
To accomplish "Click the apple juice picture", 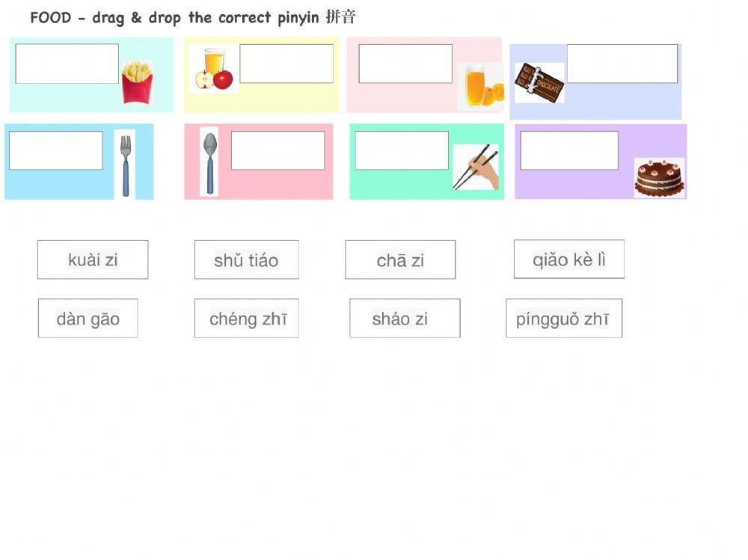I will click(x=214, y=69).
